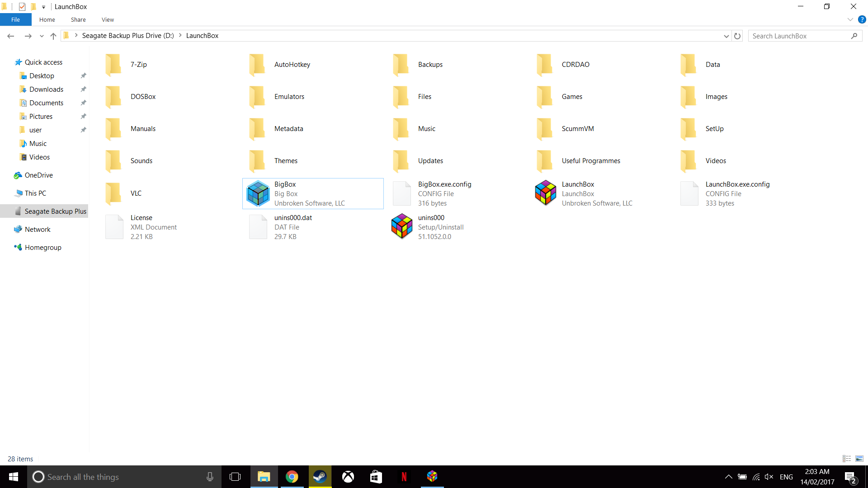
Task: Open the Windows Store from the taskbar
Action: [376, 477]
